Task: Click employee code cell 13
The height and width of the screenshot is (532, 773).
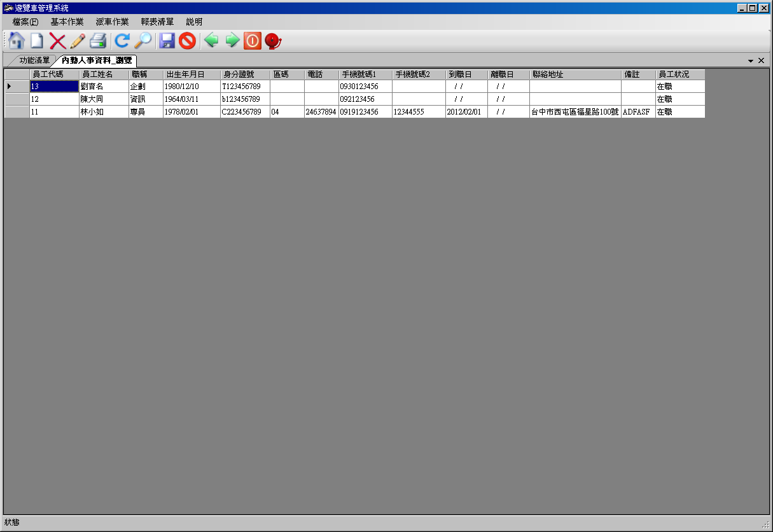Action: (x=54, y=86)
